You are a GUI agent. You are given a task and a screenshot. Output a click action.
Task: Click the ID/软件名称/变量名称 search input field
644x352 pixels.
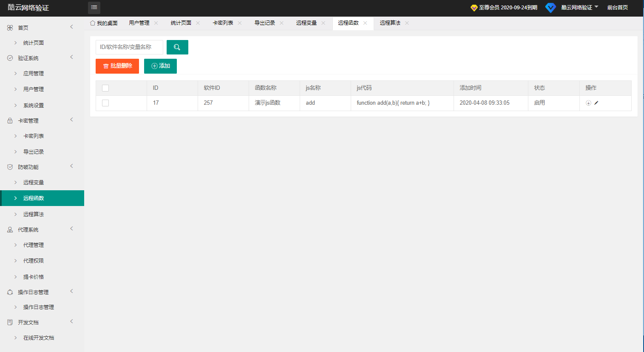coord(129,47)
